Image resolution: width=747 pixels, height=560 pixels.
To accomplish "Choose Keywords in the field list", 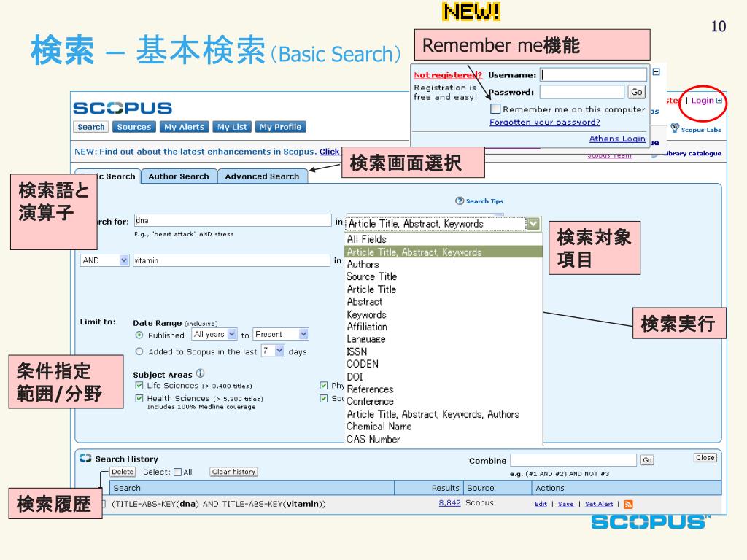I will pyautogui.click(x=366, y=314).
